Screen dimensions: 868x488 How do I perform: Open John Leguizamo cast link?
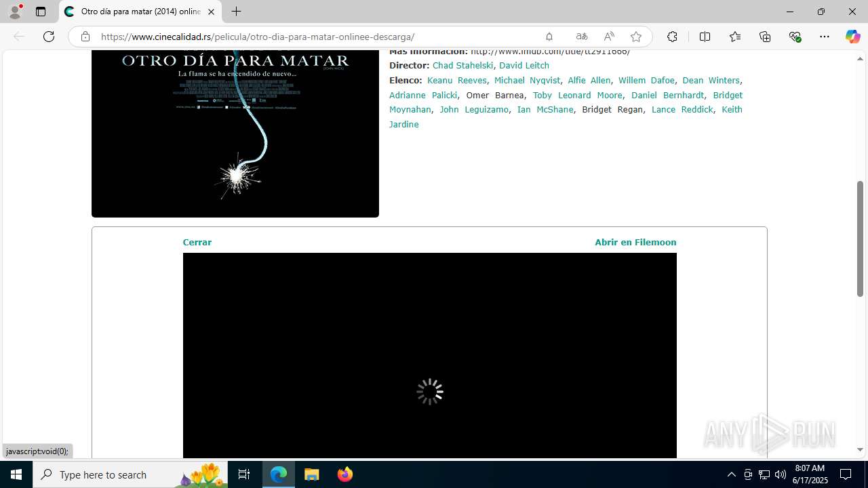[x=474, y=110]
